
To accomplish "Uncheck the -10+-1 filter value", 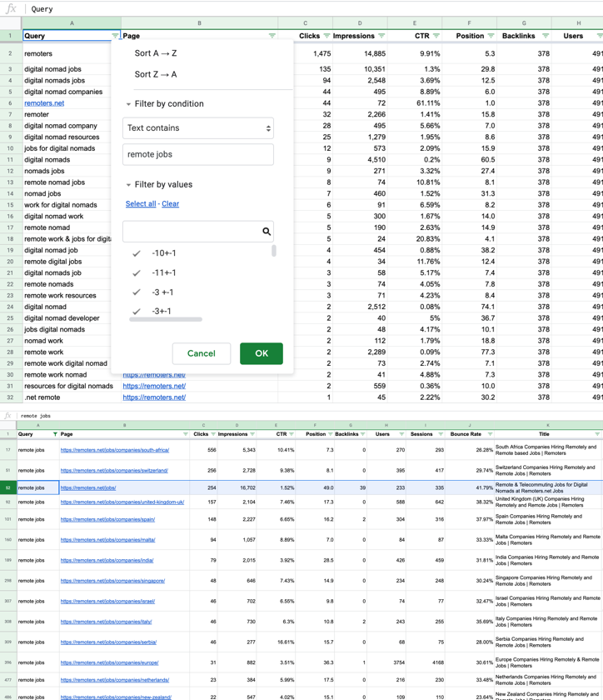I will click(137, 253).
